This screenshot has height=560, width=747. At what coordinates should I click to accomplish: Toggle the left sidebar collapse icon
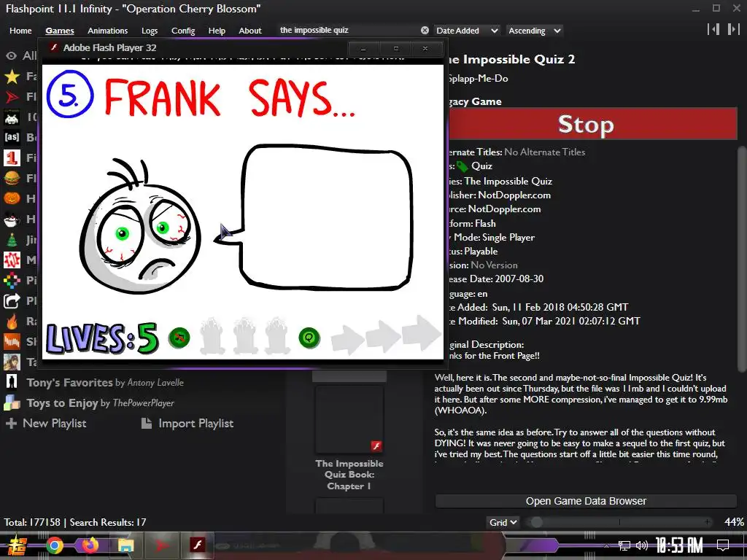(x=713, y=29)
